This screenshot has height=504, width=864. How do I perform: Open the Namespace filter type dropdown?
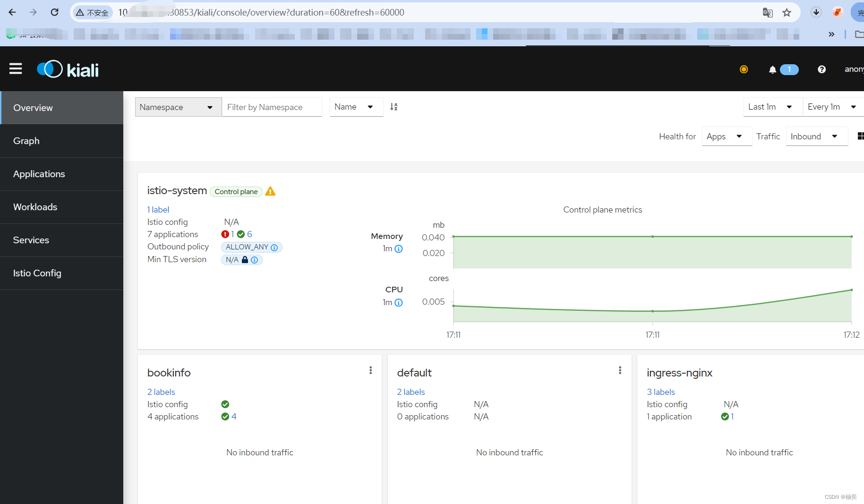(x=178, y=107)
